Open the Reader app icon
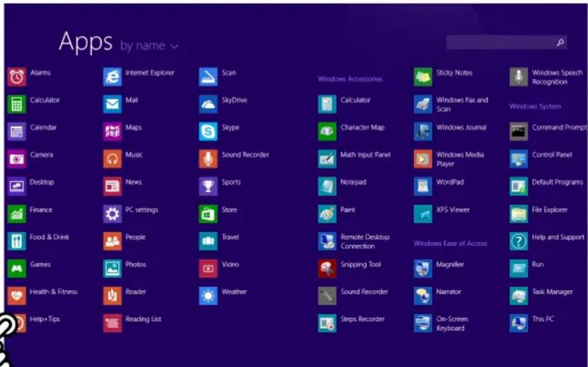The height and width of the screenshot is (367, 588). pyautogui.click(x=113, y=296)
